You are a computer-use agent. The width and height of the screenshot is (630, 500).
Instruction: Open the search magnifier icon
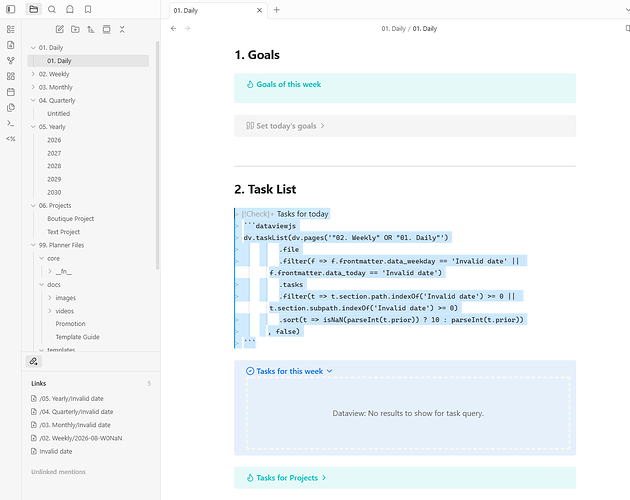click(x=52, y=9)
